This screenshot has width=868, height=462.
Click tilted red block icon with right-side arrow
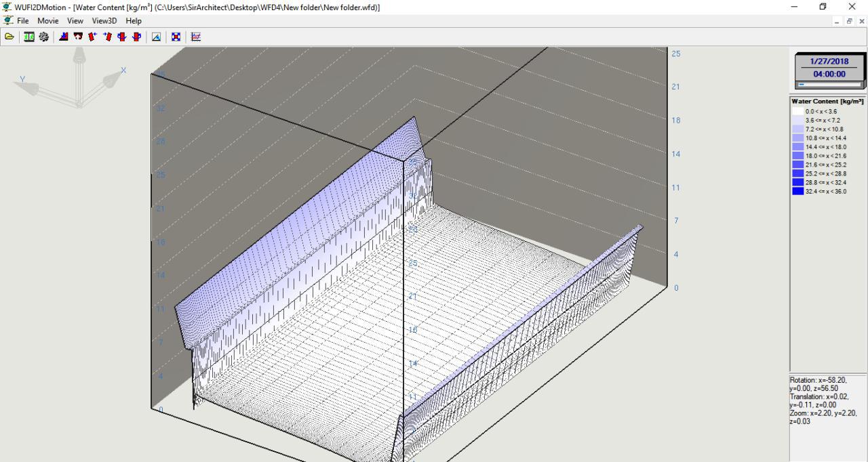click(x=93, y=37)
